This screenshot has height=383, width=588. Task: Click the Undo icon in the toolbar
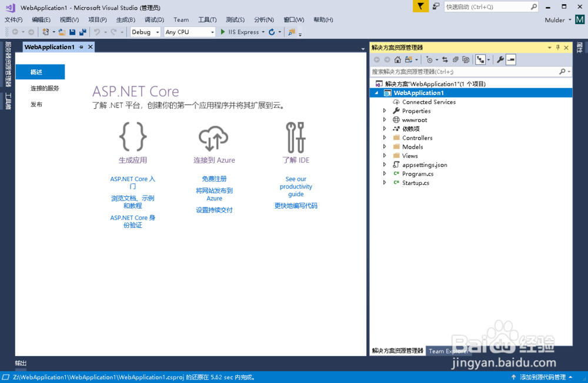96,32
